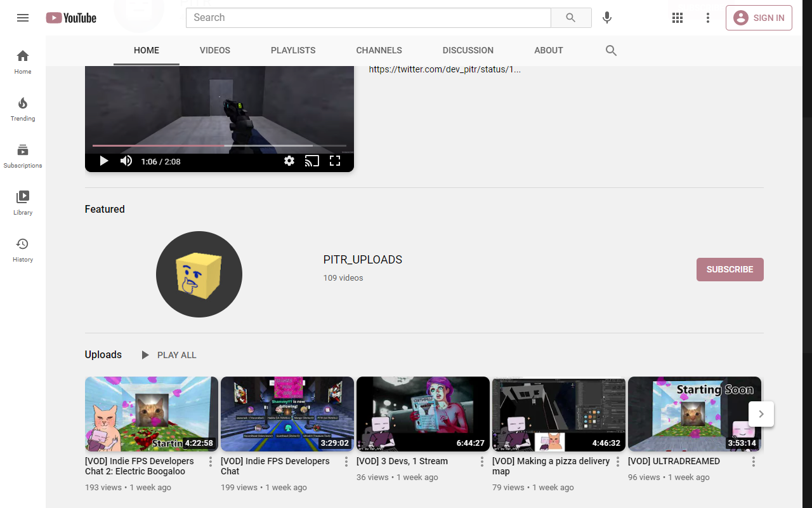
Task: Open History in sidebar
Action: pyautogui.click(x=23, y=250)
